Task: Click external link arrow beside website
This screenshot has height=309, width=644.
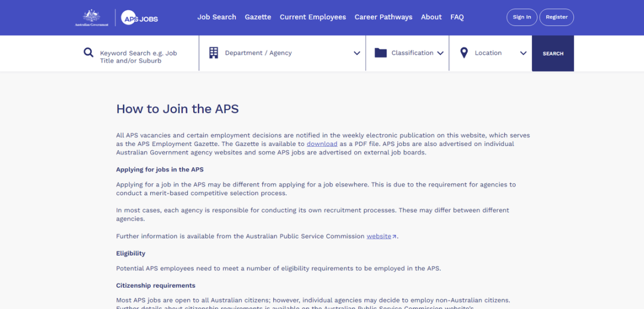Action: coord(394,237)
